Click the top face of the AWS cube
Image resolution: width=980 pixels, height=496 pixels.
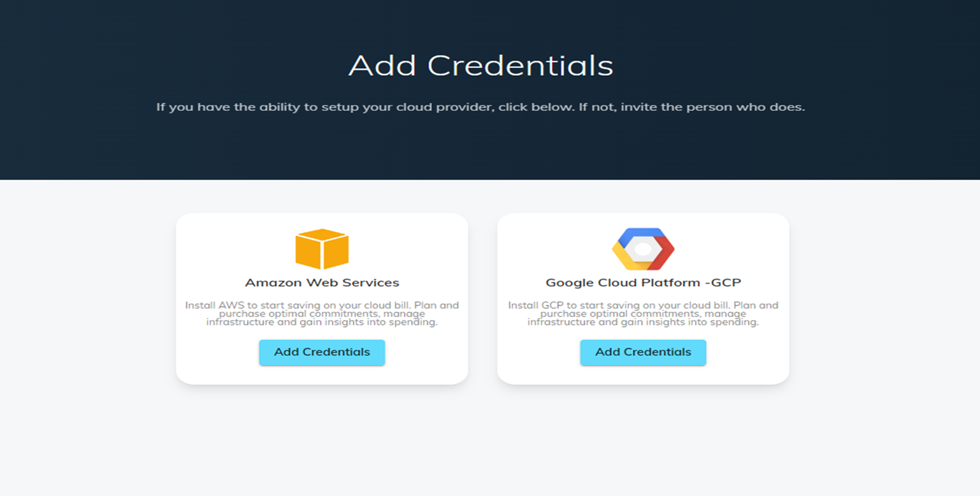tap(322, 235)
